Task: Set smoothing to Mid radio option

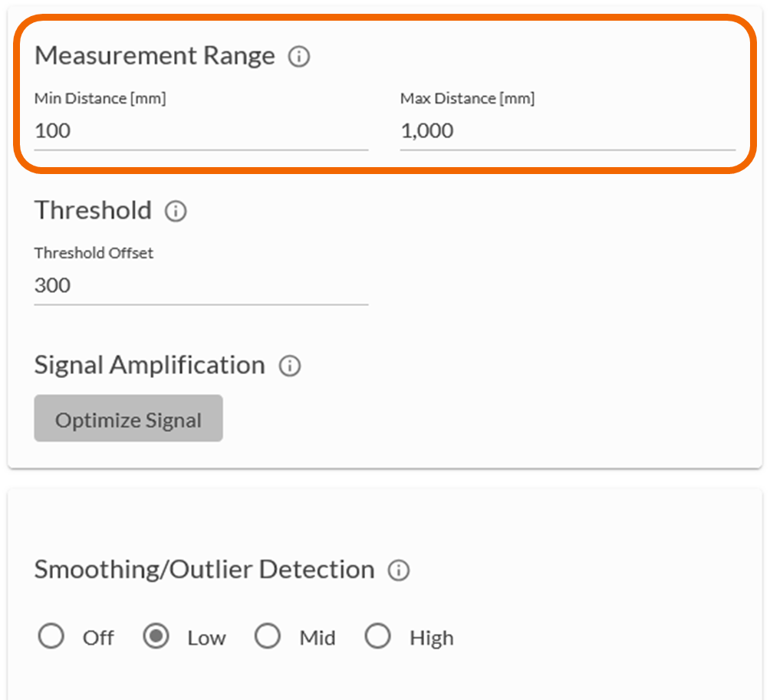Action: coord(268,637)
